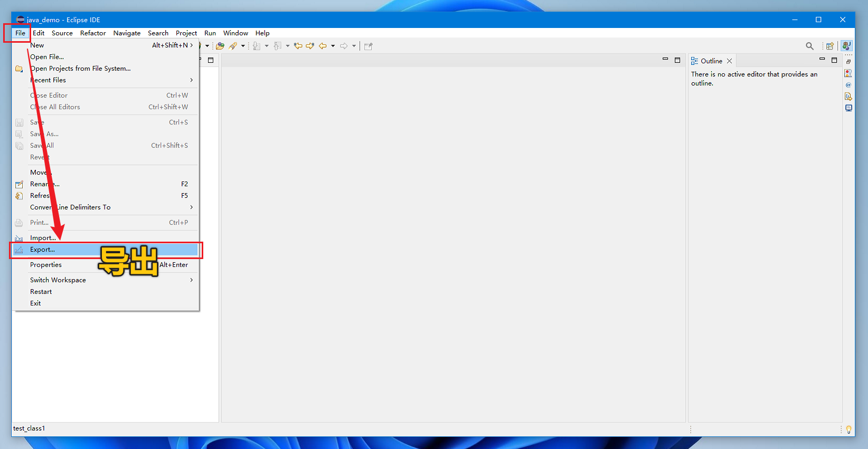Click the Previous Annotation toolbar icon
Screen dimensions: 868x449
(x=278, y=46)
